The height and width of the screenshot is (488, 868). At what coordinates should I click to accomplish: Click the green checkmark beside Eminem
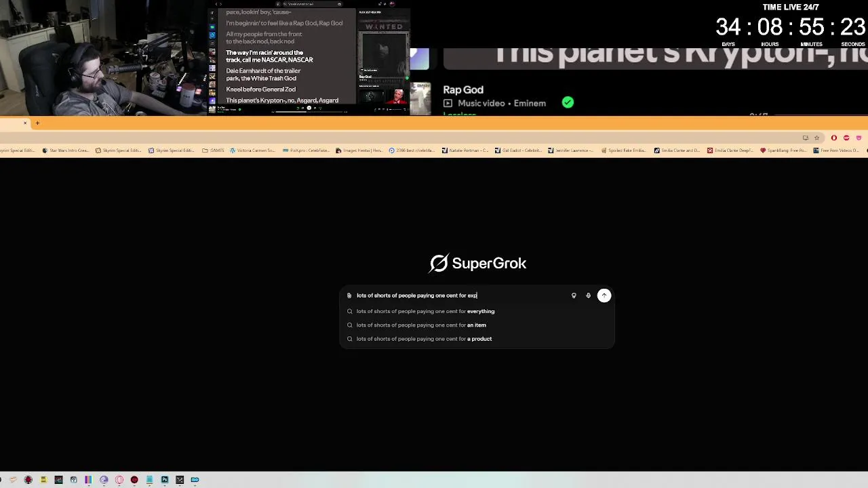coord(568,102)
